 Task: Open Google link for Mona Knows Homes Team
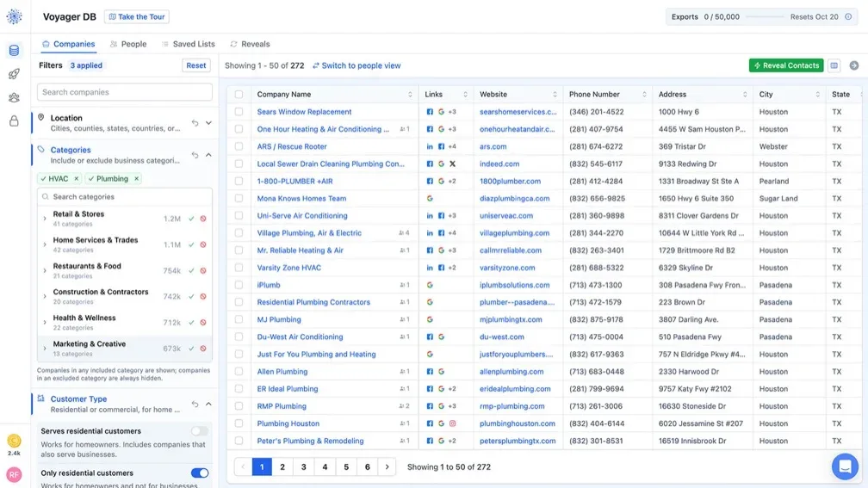pos(430,198)
